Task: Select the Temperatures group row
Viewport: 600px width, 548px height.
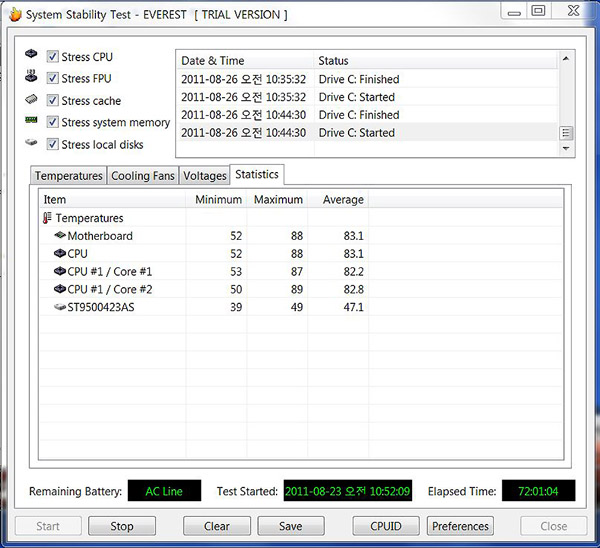Action: pos(301,218)
